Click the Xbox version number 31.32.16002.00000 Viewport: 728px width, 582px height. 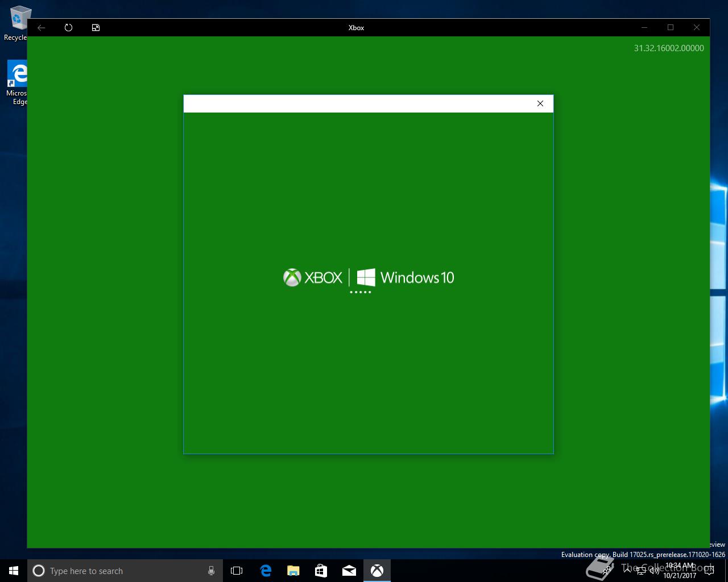click(669, 48)
